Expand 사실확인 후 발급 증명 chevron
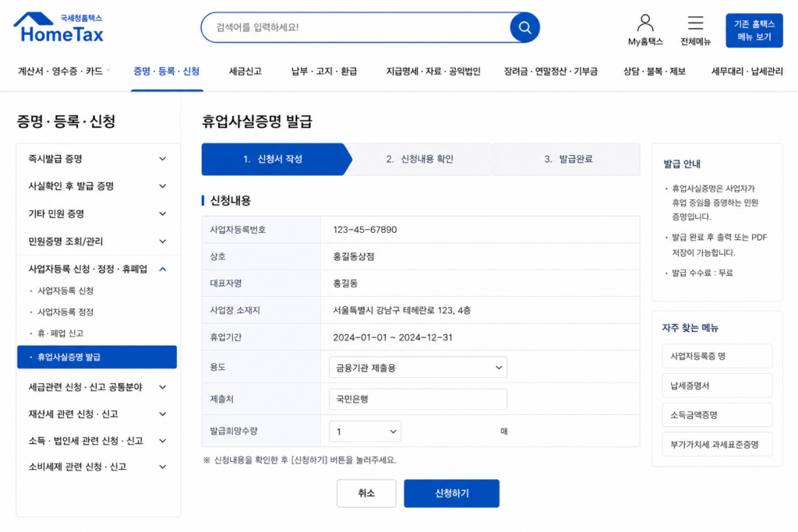Viewport: 798px width, 532px height. click(162, 186)
